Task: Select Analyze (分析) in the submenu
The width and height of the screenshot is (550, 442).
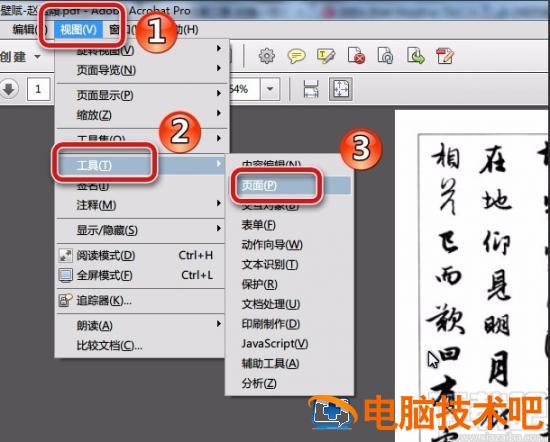Action: (289, 383)
